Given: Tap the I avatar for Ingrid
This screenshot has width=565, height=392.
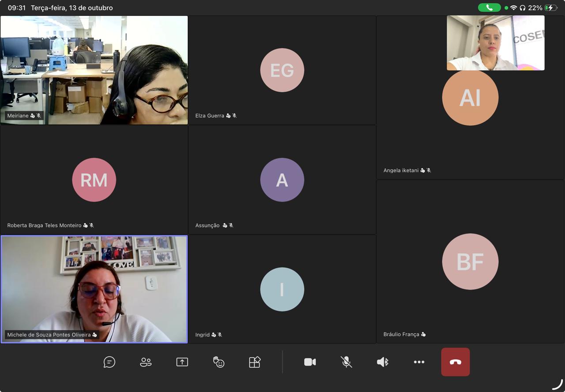Looking at the screenshot, I should (x=282, y=289).
